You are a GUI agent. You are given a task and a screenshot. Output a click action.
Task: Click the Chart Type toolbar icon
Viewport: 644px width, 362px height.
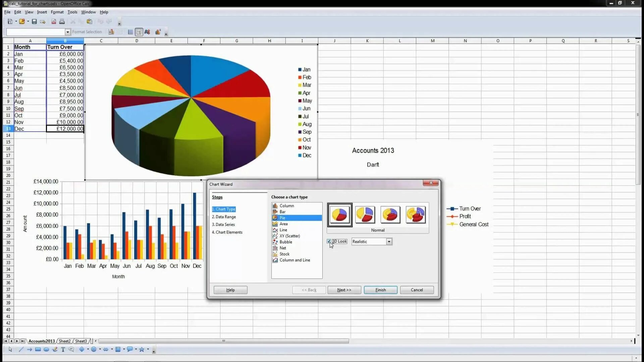[x=111, y=32]
